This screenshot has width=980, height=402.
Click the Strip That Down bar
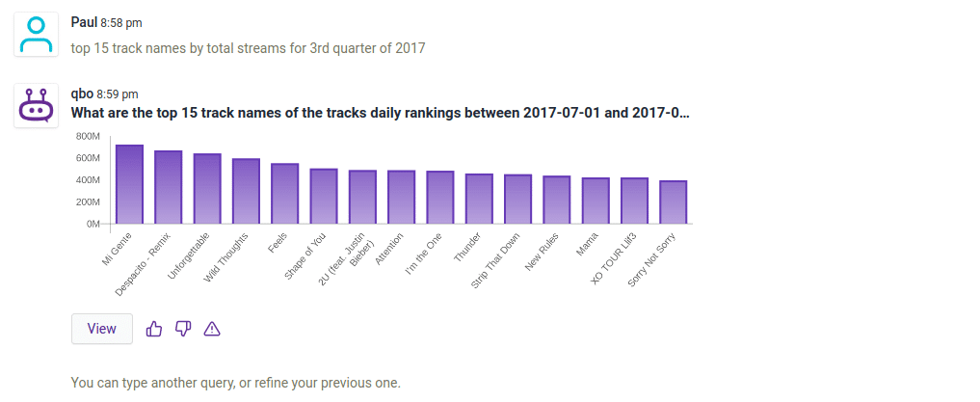coord(517,200)
